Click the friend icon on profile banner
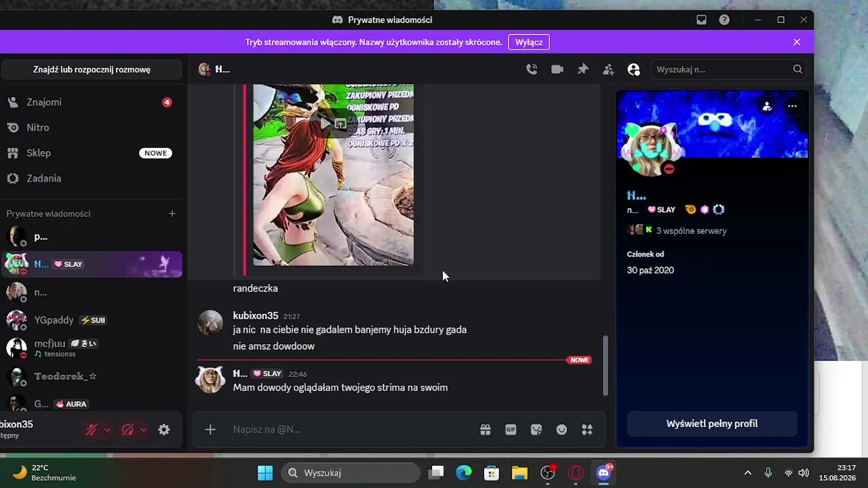Screen dimensions: 868x488 [767, 106]
